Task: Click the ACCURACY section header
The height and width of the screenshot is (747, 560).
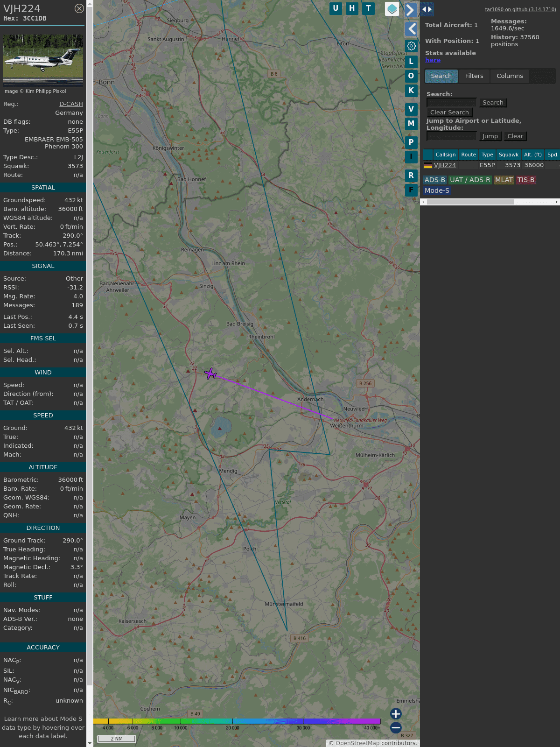Action: point(43,648)
